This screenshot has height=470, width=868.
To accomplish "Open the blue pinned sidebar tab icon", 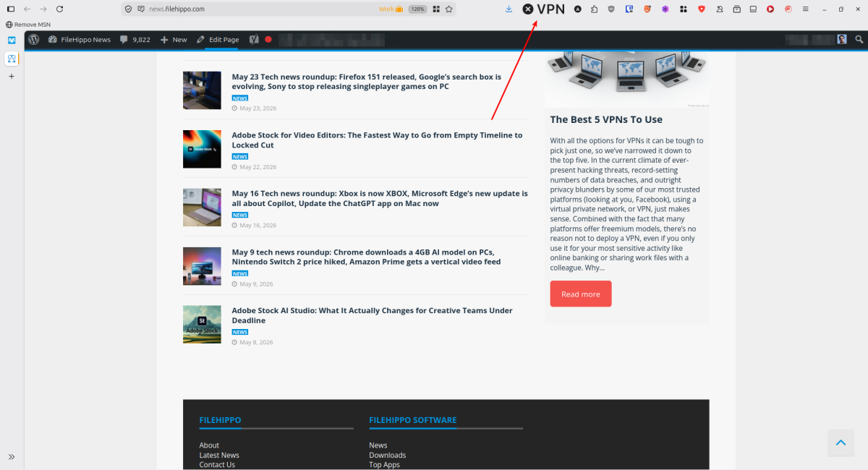I will click(x=11, y=40).
